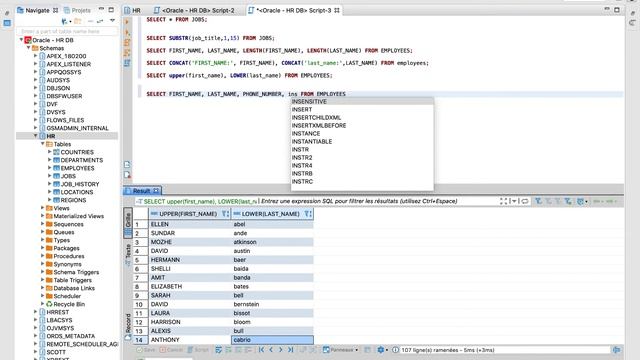640x360 pixels.
Task: Open the Panneaux dropdown
Action: point(340,350)
